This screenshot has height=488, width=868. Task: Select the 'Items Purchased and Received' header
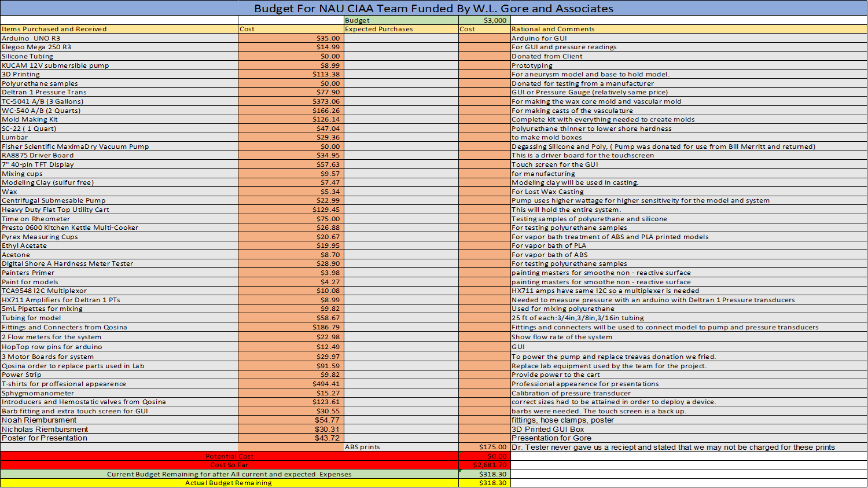point(119,29)
